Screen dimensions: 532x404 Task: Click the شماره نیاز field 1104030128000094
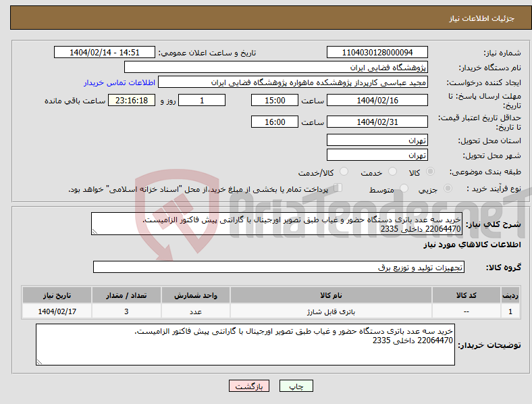pos(377,52)
